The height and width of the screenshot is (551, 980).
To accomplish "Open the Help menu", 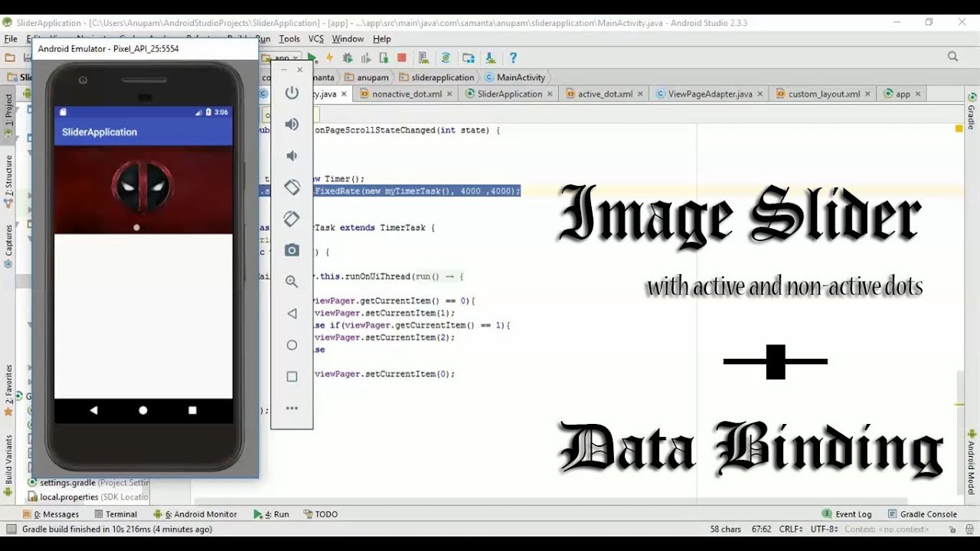I will [x=381, y=39].
